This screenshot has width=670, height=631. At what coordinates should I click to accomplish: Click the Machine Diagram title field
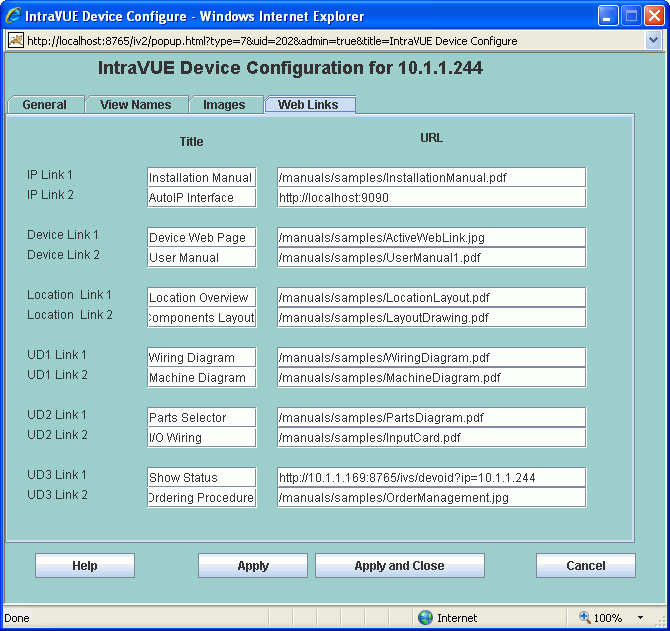(202, 378)
